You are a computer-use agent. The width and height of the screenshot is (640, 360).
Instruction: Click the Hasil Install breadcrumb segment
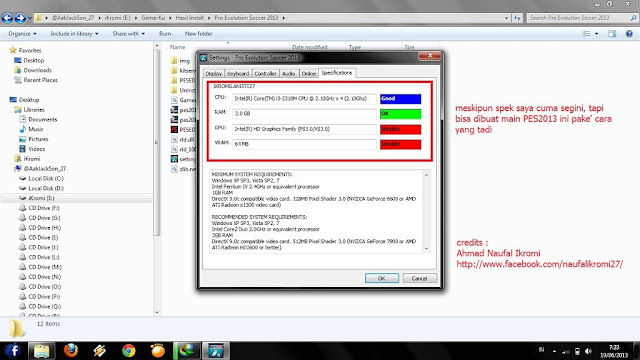click(189, 18)
